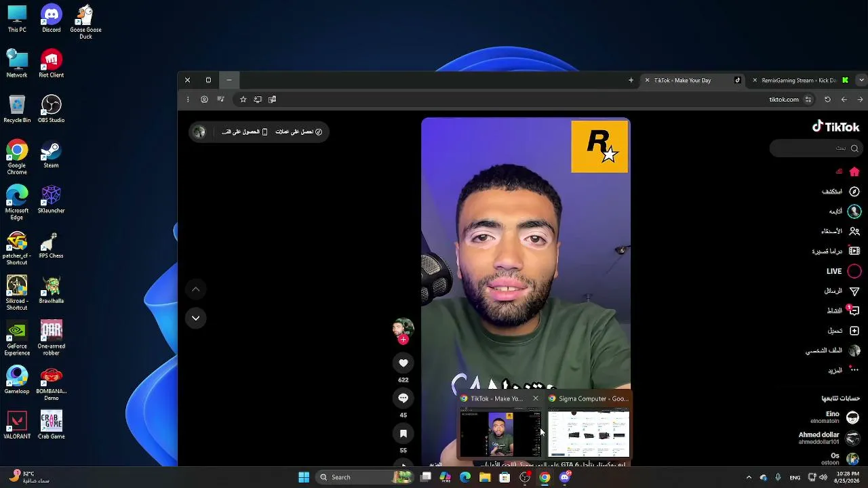The width and height of the screenshot is (868, 488).
Task: Open the Windows Start menu
Action: (304, 477)
